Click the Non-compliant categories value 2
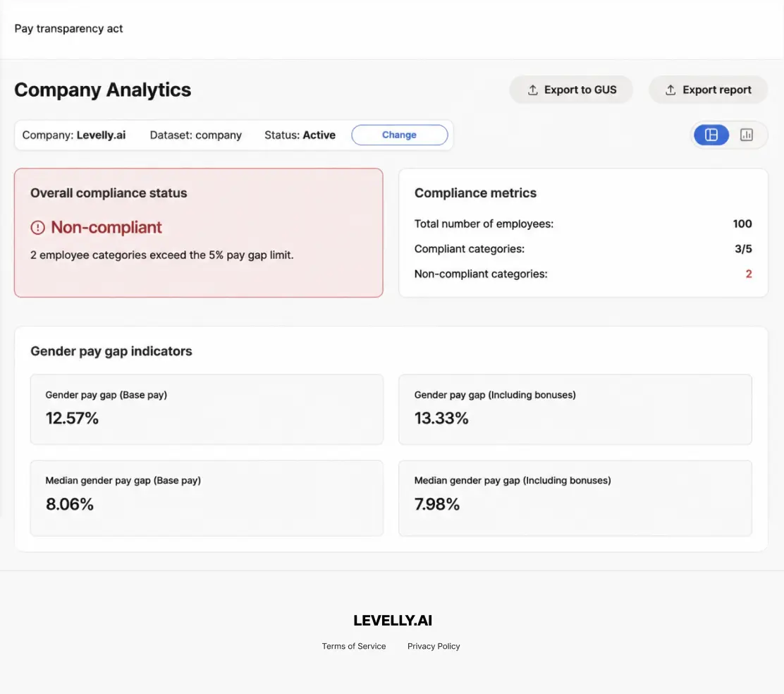The width and height of the screenshot is (784, 694). [x=749, y=274]
